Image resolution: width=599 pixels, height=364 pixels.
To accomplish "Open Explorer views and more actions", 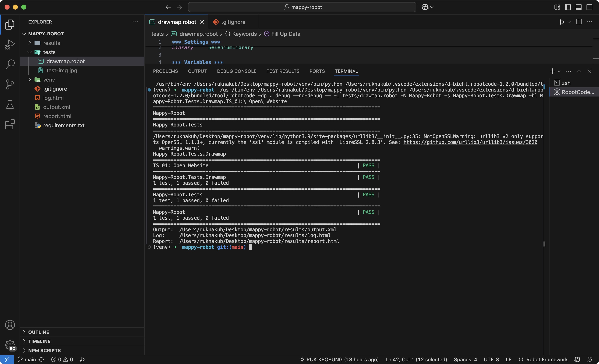I will coord(135,22).
